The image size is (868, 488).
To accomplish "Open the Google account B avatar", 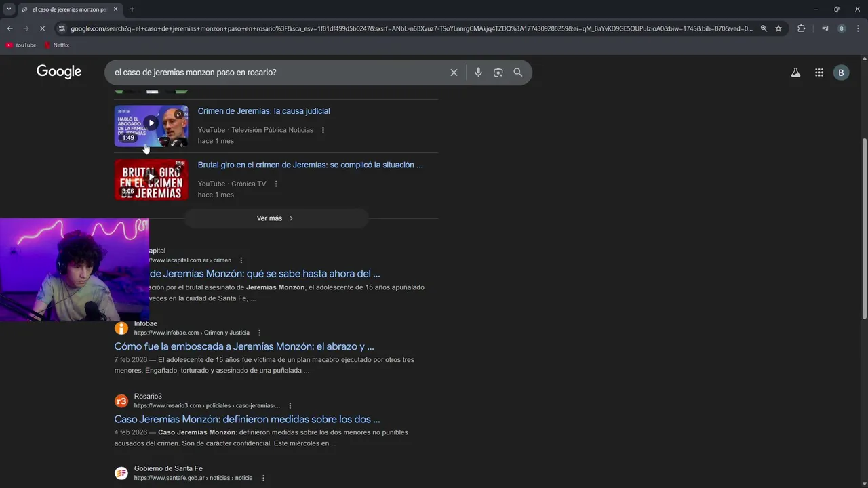I will pos(842,73).
